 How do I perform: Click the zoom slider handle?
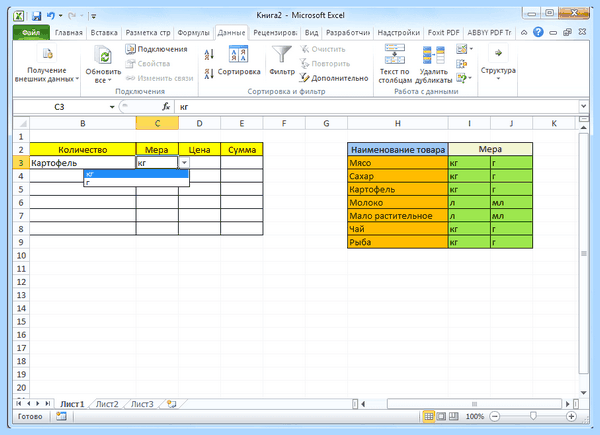(533, 416)
